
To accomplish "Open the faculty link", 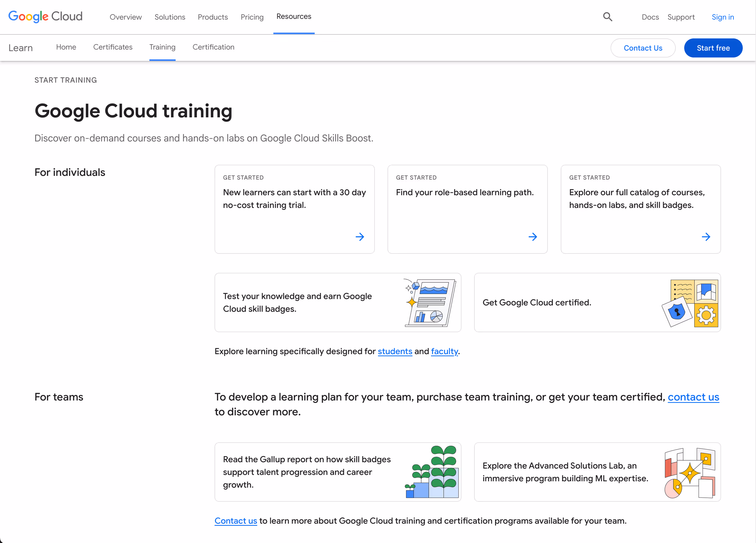I will pos(444,351).
